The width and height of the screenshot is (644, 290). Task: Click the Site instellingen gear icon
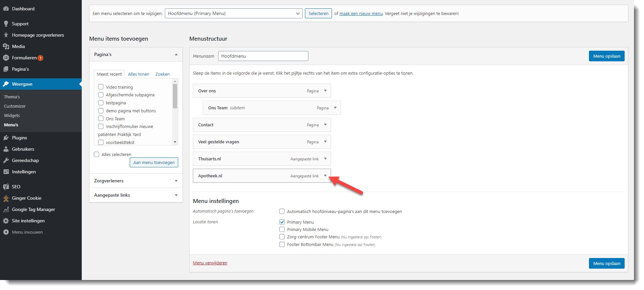click(x=6, y=221)
